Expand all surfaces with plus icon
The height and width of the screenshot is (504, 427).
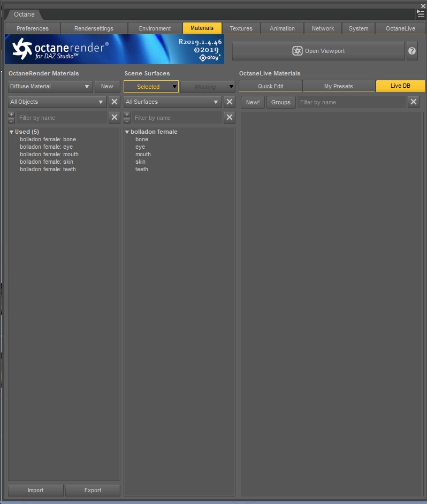point(127,114)
